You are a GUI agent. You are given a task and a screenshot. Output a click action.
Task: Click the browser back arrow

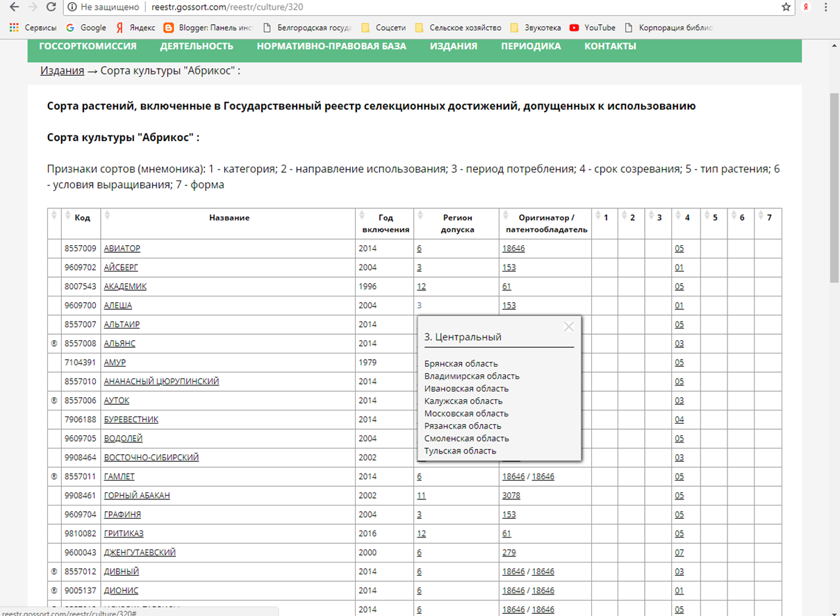tap(15, 8)
